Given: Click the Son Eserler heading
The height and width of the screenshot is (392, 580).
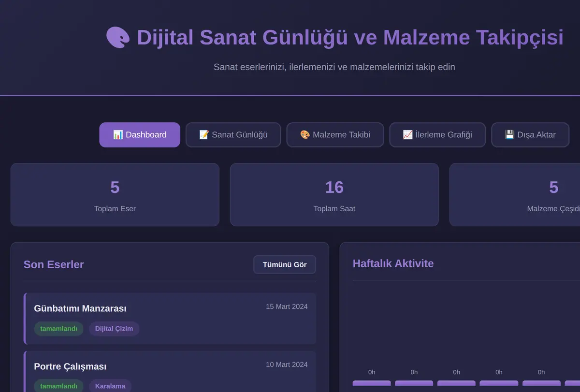Looking at the screenshot, I should [x=54, y=264].
